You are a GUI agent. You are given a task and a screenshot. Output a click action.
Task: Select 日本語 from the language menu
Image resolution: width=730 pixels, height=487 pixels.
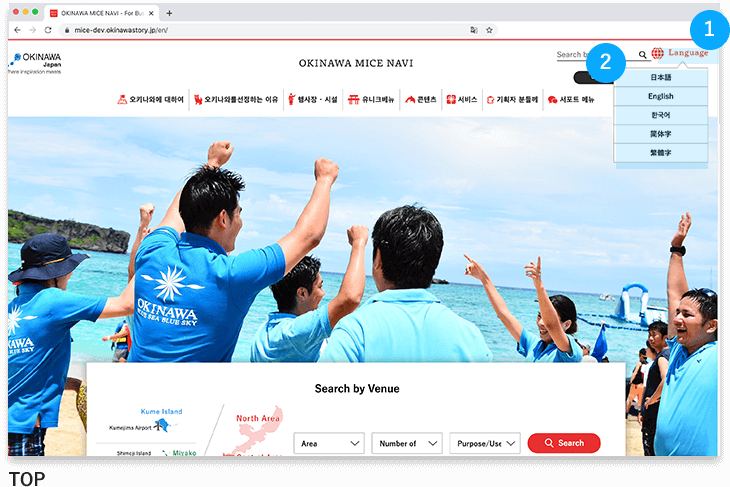coord(660,77)
